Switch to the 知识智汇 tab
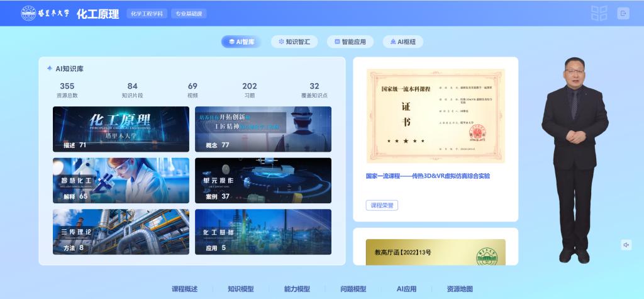This screenshot has width=644, height=299. (x=294, y=42)
